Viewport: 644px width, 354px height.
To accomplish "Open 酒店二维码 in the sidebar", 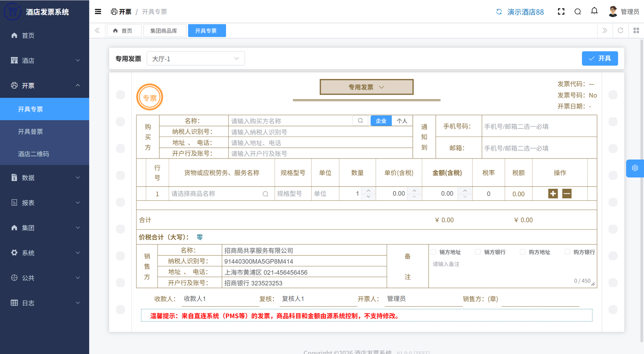I will pos(44,154).
